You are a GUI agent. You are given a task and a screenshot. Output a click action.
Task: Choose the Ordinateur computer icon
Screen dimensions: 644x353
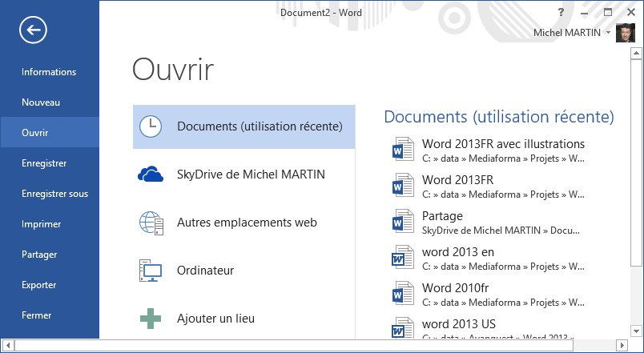(x=150, y=271)
